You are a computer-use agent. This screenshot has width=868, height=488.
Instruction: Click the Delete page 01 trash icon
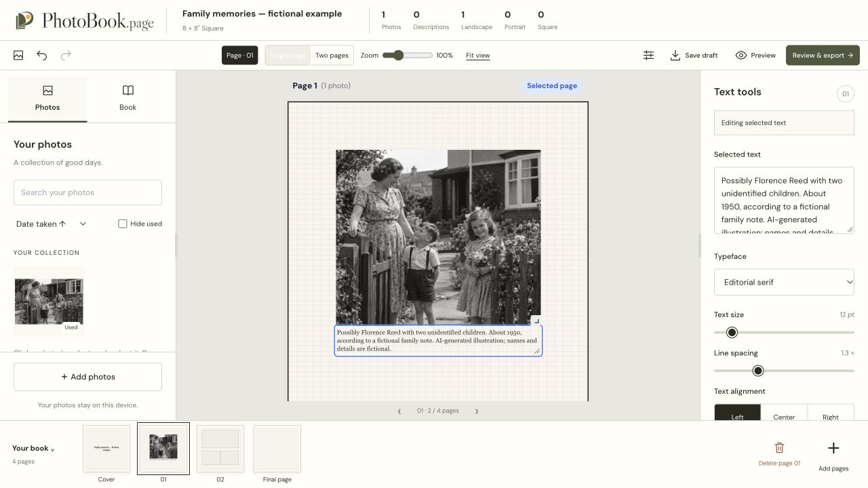coord(779,447)
